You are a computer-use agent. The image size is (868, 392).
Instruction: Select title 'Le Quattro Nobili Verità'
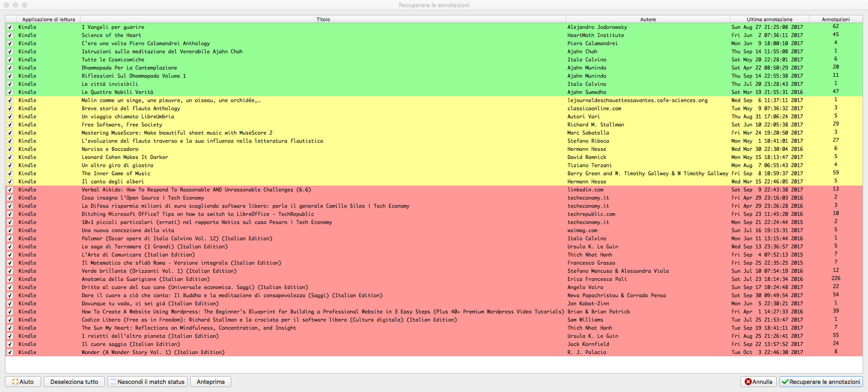[117, 92]
